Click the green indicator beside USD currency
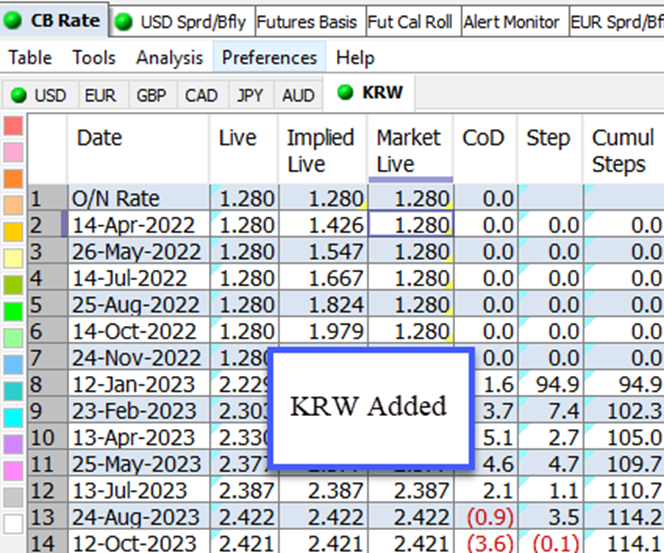This screenshot has height=553, width=664. [x=19, y=95]
